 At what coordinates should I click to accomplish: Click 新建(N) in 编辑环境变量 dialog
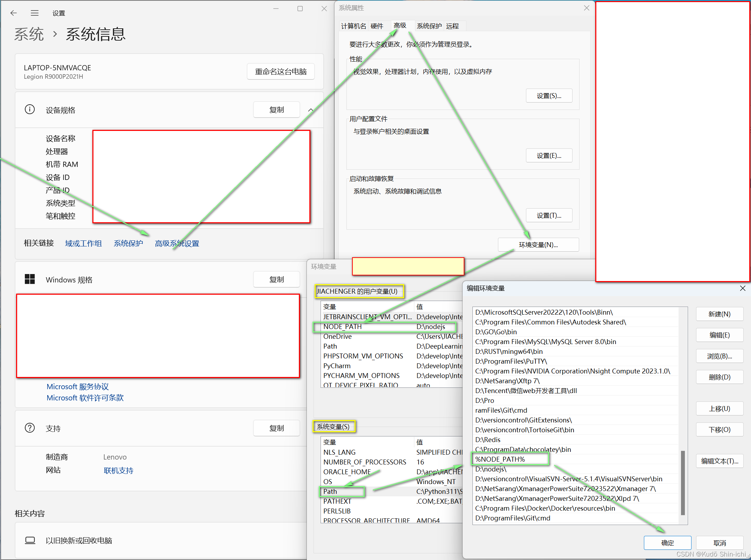tap(720, 314)
